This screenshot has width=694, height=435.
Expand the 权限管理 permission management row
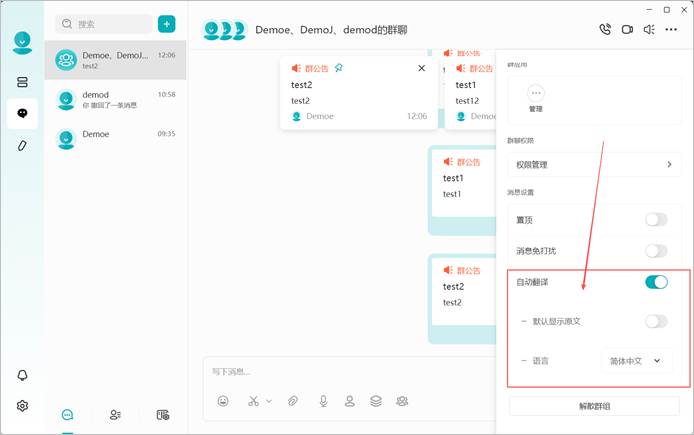[x=594, y=165]
